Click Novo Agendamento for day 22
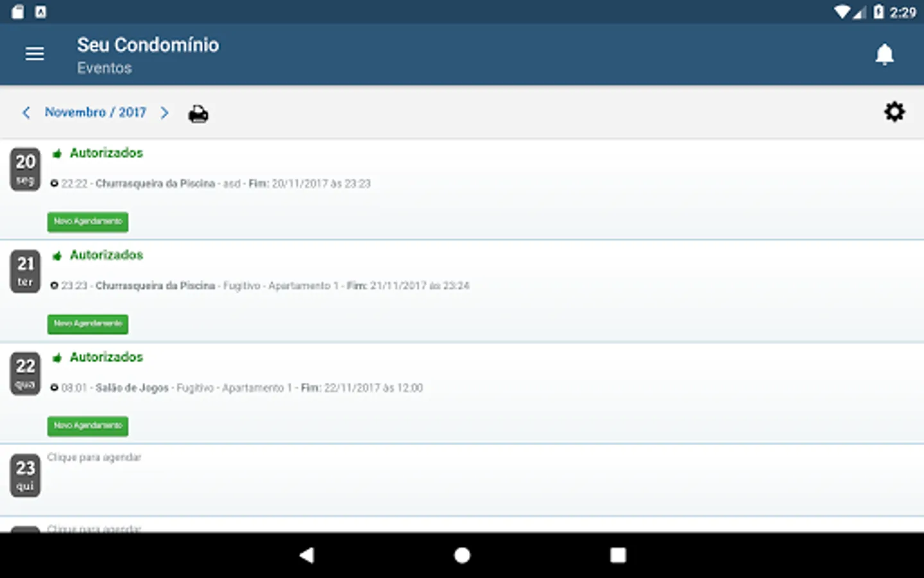 [x=88, y=426]
